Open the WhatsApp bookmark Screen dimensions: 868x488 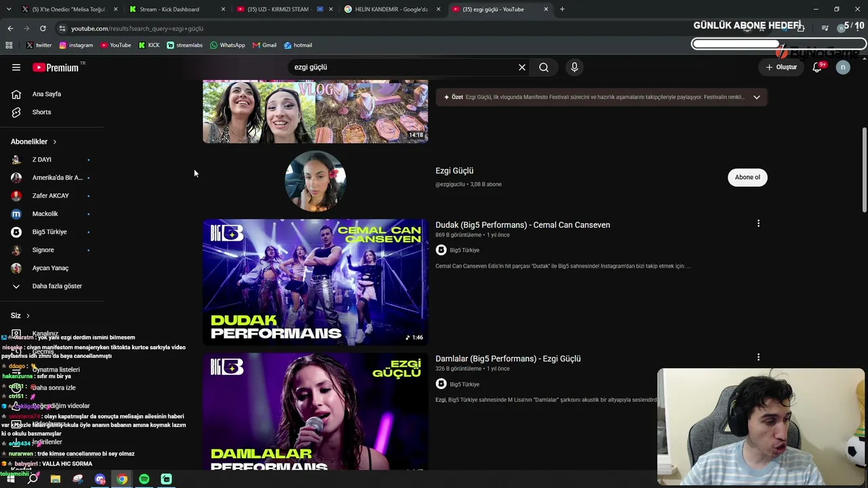[228, 45]
